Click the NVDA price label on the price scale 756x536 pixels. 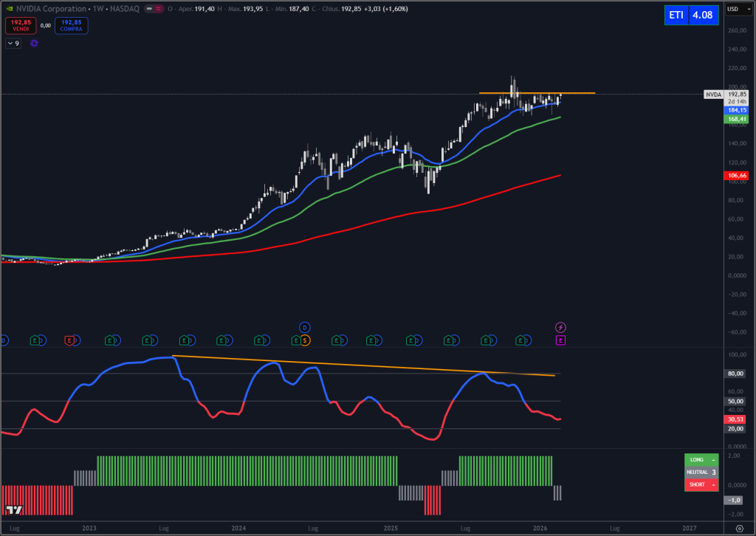[x=713, y=95]
